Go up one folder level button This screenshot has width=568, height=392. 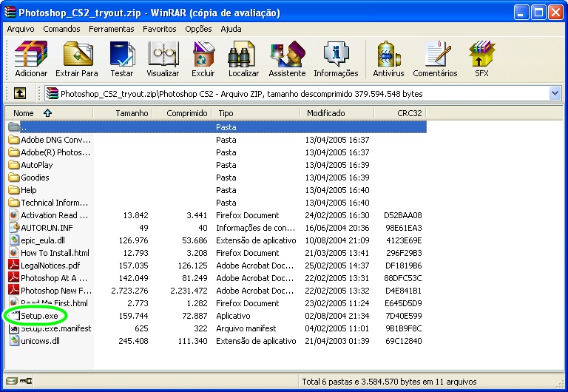click(x=20, y=94)
